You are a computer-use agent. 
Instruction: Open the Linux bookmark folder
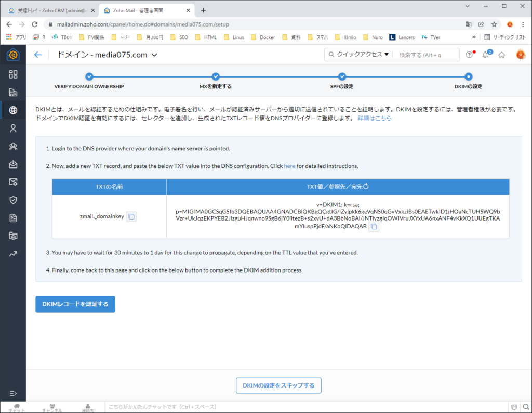click(234, 37)
